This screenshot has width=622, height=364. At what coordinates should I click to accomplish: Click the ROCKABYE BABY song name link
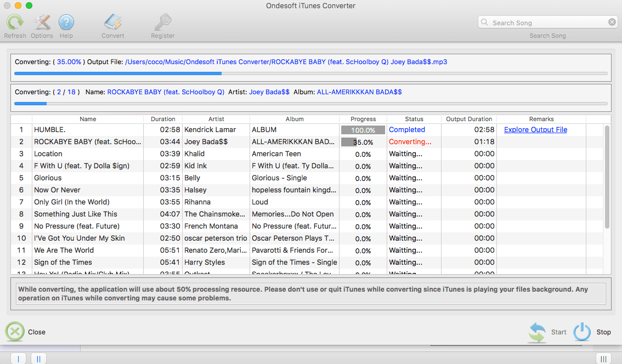click(x=165, y=92)
